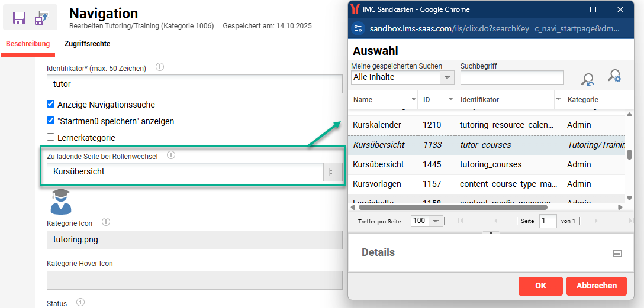
Task: Collapse the Details panel icon
Action: (617, 253)
